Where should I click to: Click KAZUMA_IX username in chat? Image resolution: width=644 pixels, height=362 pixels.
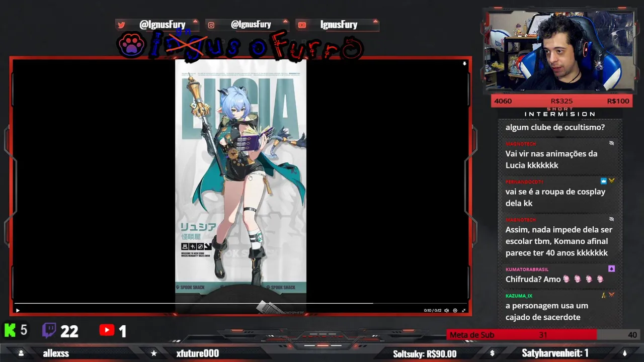[x=519, y=296]
